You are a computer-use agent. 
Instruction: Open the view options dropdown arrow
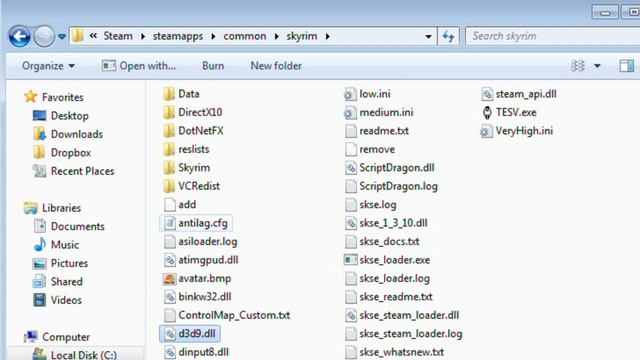597,66
